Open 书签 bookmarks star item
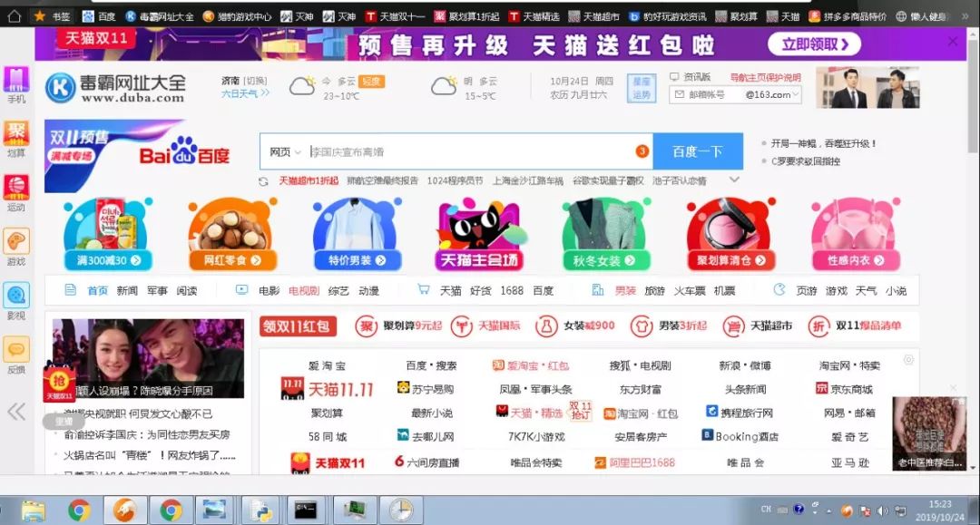 52,16
